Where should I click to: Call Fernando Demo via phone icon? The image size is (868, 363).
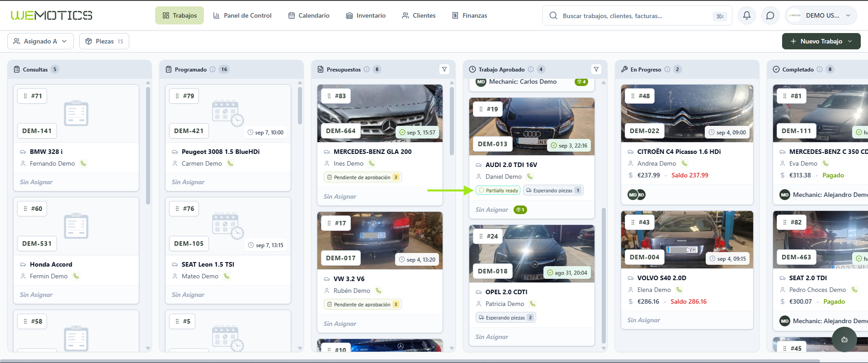[83, 163]
